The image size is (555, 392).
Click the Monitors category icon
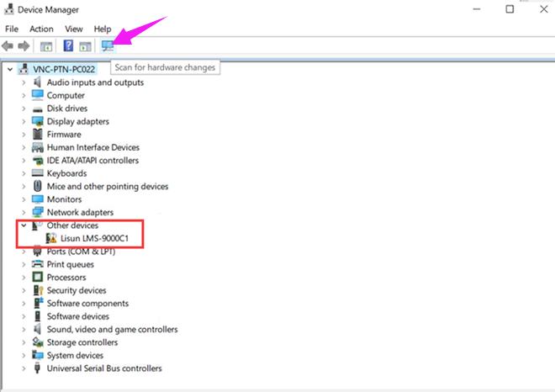(38, 199)
